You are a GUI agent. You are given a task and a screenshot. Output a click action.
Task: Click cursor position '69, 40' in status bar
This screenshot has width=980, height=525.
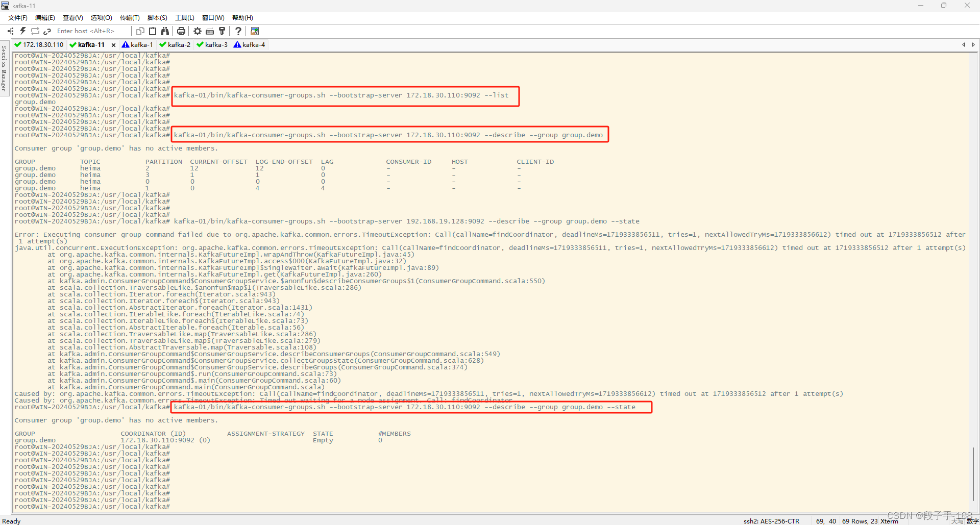[x=826, y=521]
